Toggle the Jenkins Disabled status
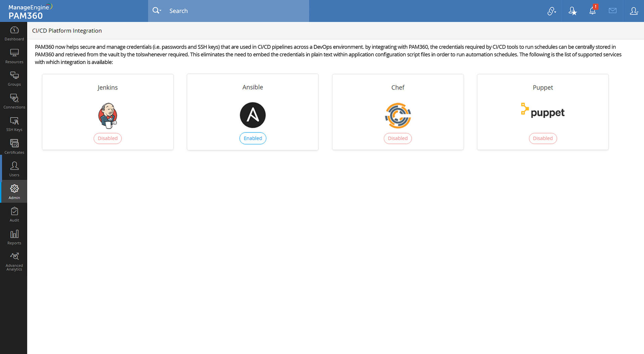This screenshot has width=644, height=354. tap(108, 138)
